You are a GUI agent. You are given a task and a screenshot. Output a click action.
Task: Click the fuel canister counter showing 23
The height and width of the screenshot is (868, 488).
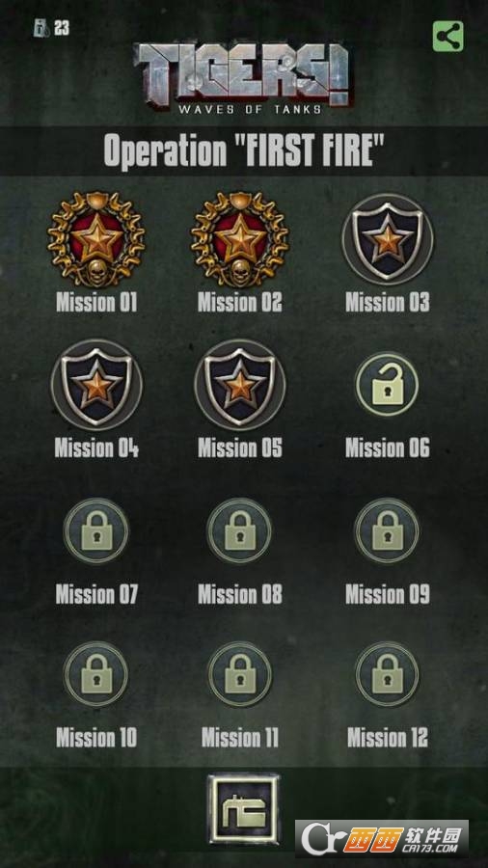(51, 28)
